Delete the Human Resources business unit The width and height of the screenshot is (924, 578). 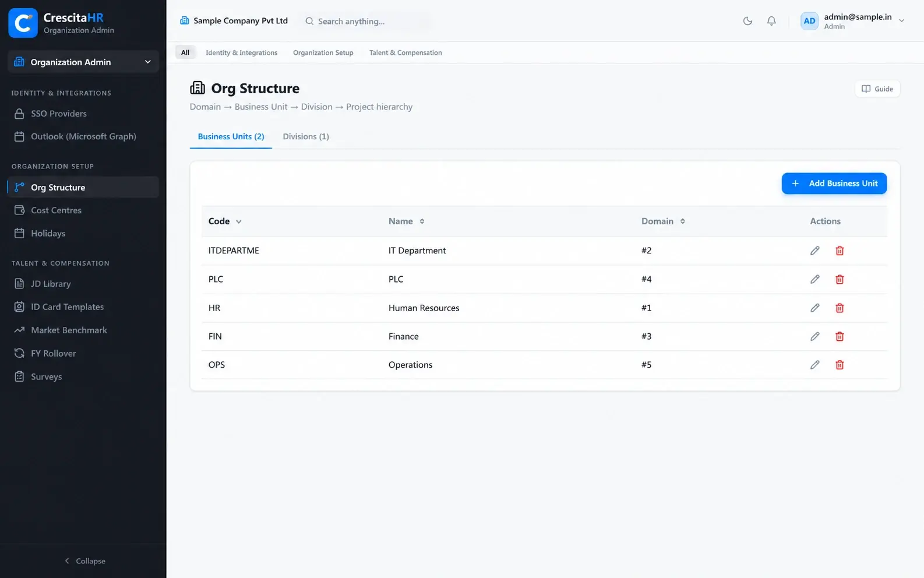[x=840, y=308]
